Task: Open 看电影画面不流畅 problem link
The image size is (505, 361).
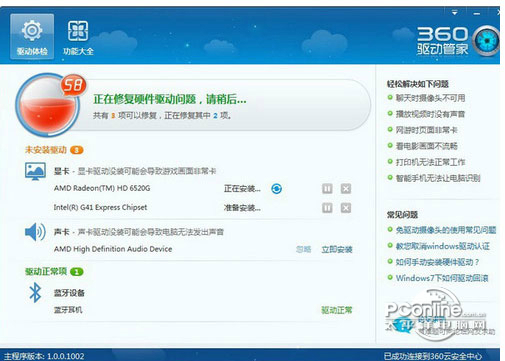Action: [426, 146]
